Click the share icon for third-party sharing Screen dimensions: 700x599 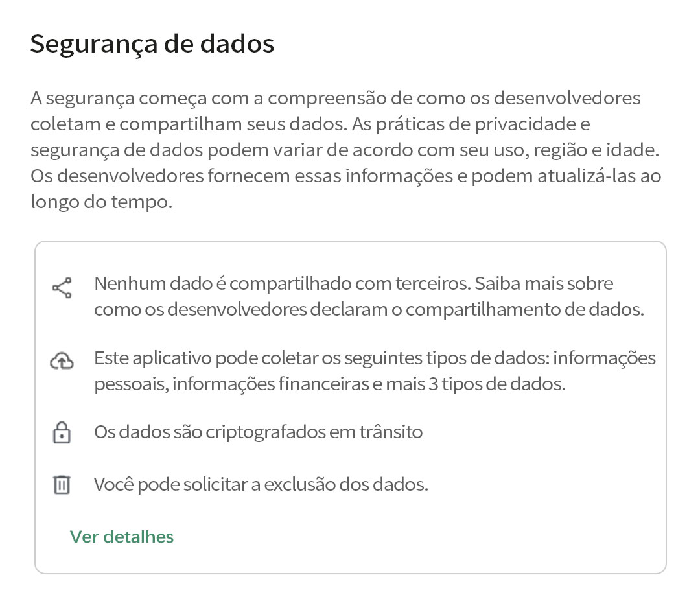(62, 287)
